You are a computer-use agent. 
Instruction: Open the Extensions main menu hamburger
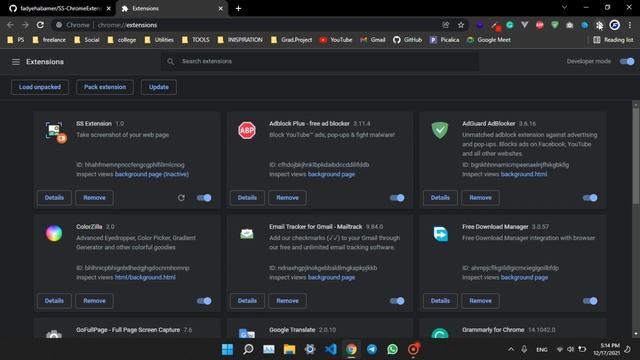point(16,62)
